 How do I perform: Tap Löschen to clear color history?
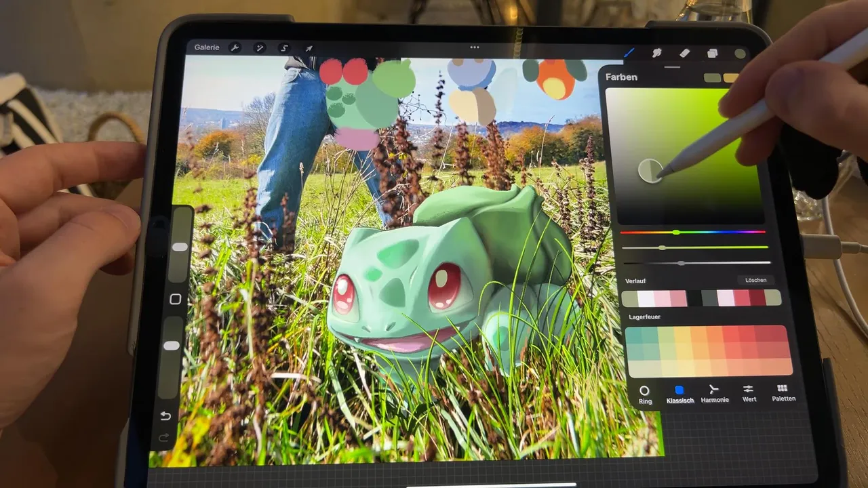click(756, 280)
